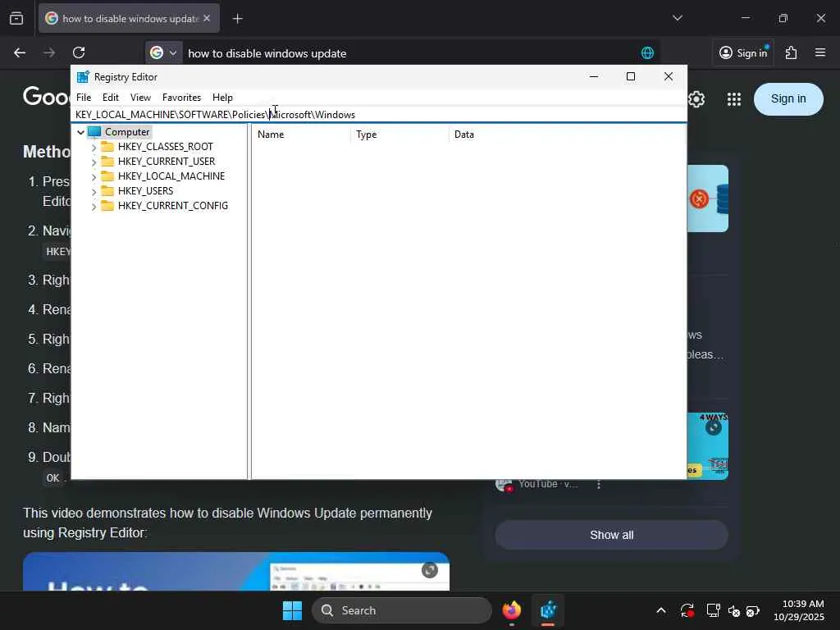Click the browser URL bar search text
840x630 pixels.
(267, 53)
